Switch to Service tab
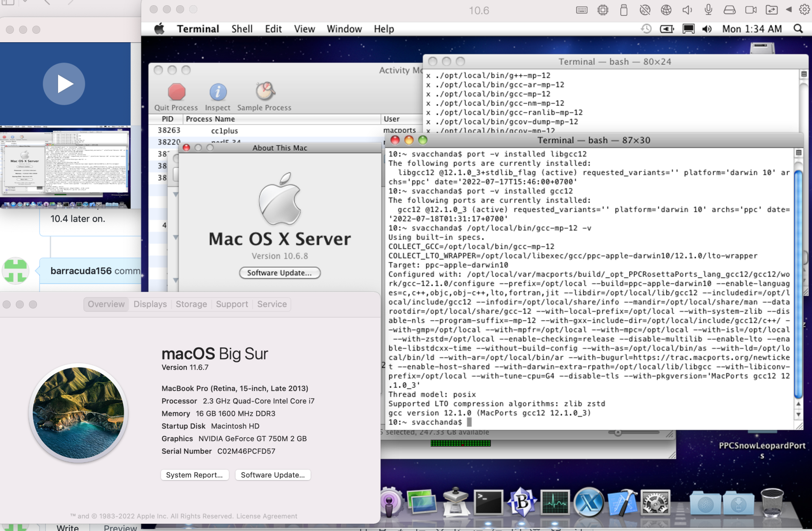Viewport: 812px width, 531px height. 272,304
